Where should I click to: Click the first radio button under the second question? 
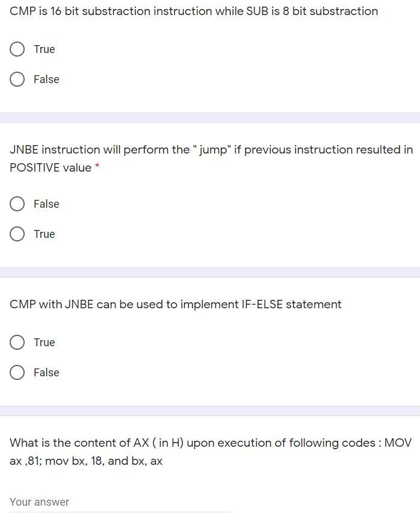click(x=17, y=204)
